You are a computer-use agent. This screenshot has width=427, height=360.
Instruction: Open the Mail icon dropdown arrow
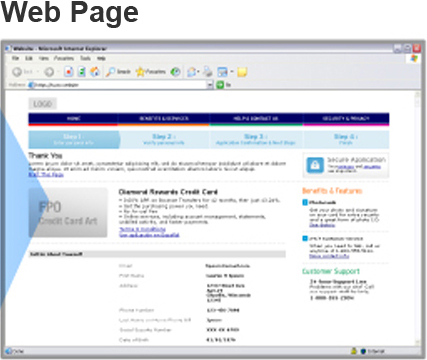[198, 72]
